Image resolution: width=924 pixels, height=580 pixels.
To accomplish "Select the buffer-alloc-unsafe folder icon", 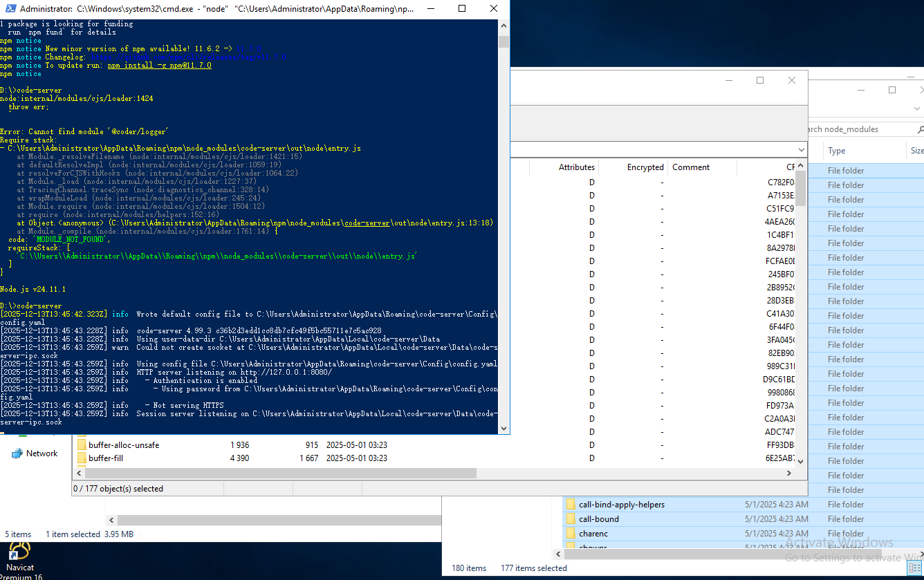I will click(x=82, y=445).
